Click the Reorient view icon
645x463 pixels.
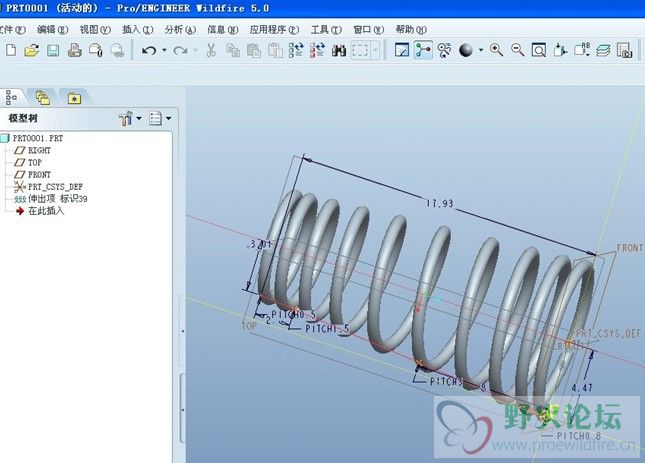tap(560, 51)
